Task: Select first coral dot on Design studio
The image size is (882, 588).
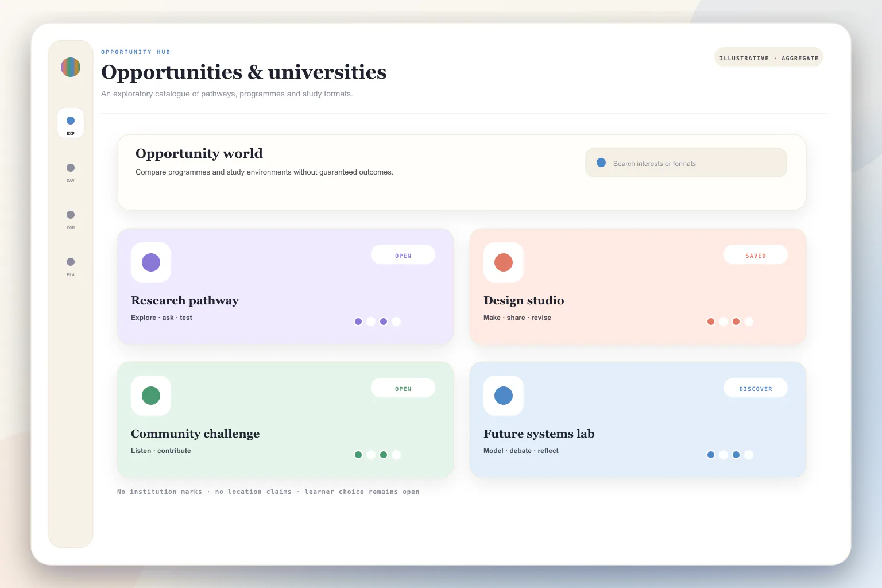Action: pyautogui.click(x=711, y=322)
